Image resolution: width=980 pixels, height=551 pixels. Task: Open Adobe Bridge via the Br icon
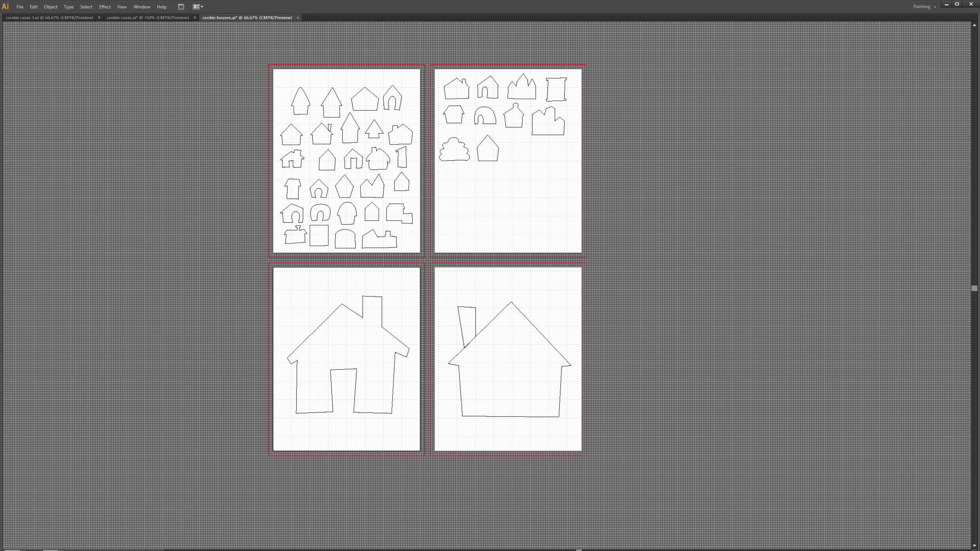tap(181, 7)
